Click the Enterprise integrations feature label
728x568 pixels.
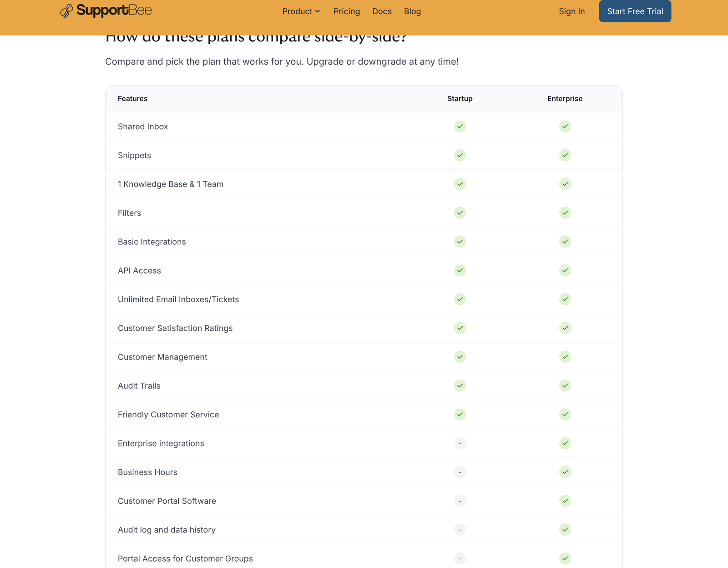coord(161,443)
